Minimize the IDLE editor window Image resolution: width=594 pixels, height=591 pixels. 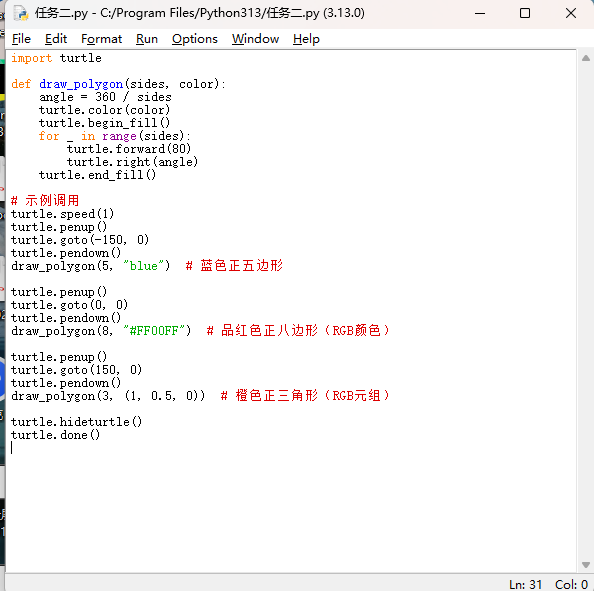[480, 13]
